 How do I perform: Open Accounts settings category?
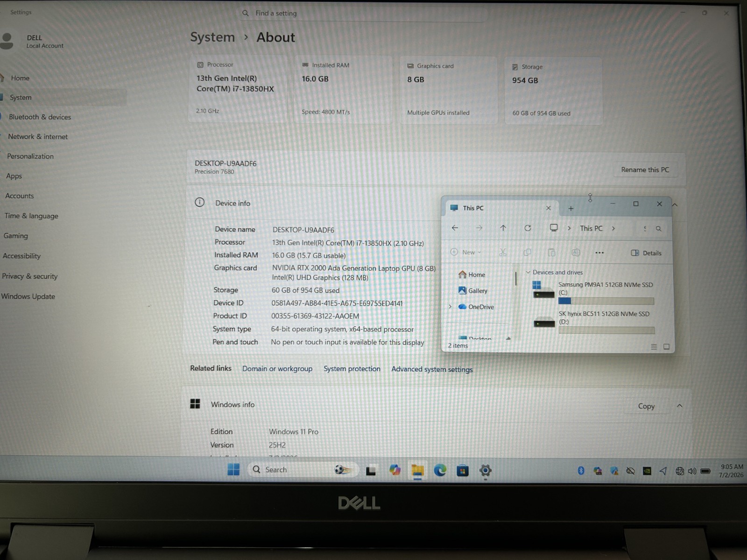[20, 196]
